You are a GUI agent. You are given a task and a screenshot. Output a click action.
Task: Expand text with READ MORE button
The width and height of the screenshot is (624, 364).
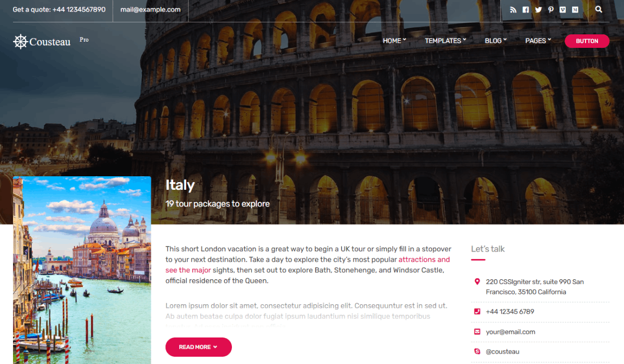coord(199,347)
